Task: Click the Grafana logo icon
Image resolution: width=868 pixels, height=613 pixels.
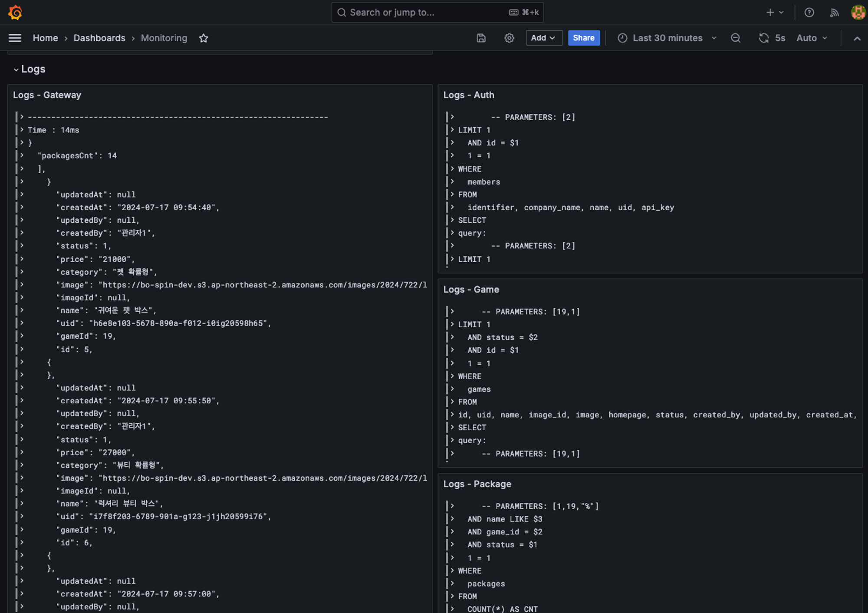Action: (x=15, y=12)
